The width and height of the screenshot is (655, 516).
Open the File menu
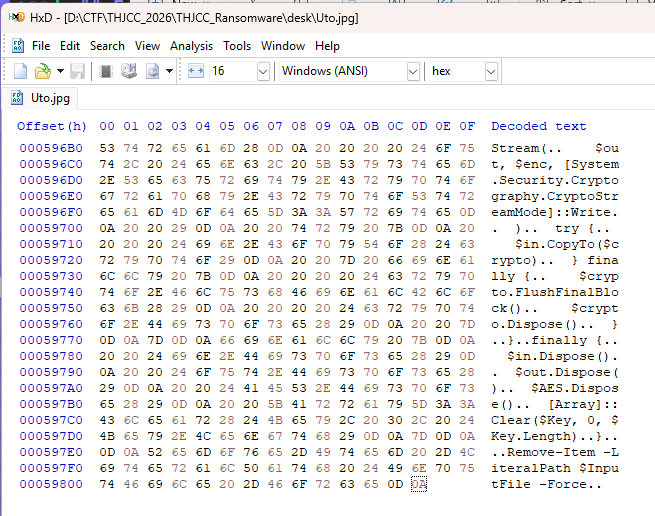tap(41, 46)
